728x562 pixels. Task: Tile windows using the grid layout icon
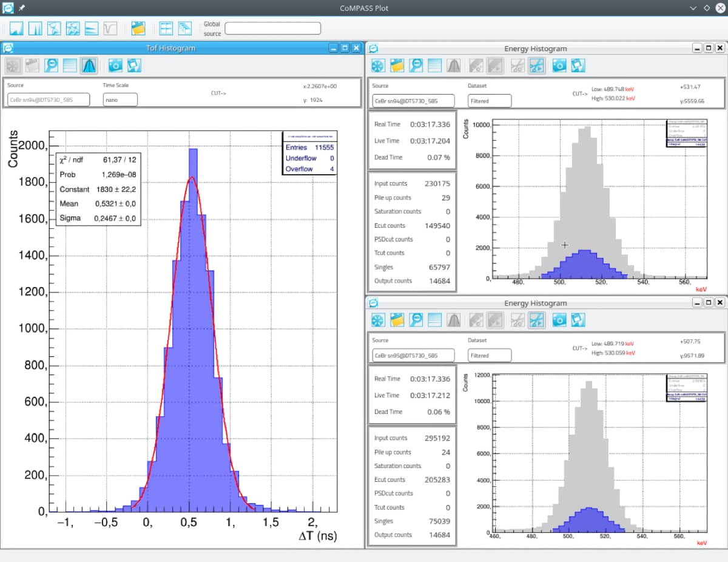pos(166,28)
